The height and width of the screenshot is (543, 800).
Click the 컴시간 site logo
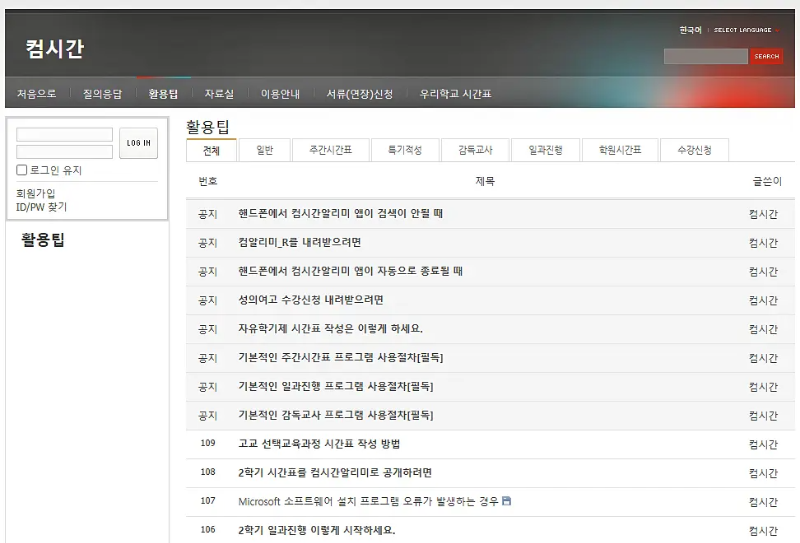click(x=55, y=49)
